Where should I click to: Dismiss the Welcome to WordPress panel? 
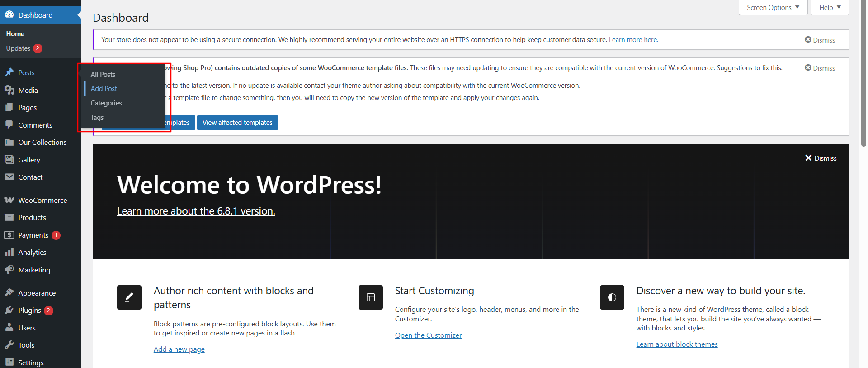pyautogui.click(x=821, y=158)
